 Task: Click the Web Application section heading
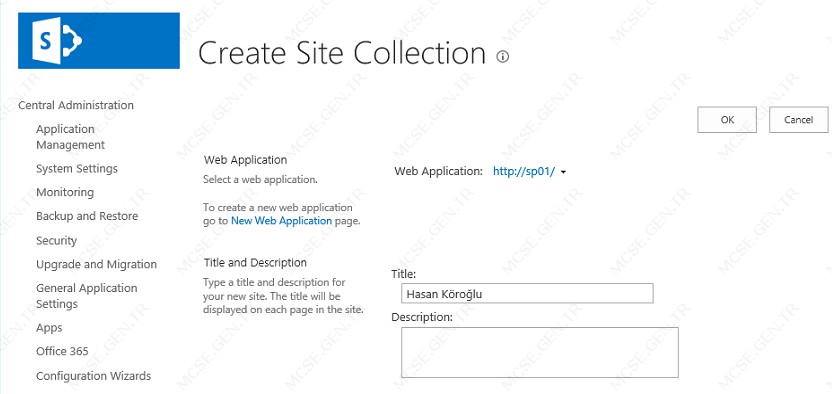pos(246,160)
